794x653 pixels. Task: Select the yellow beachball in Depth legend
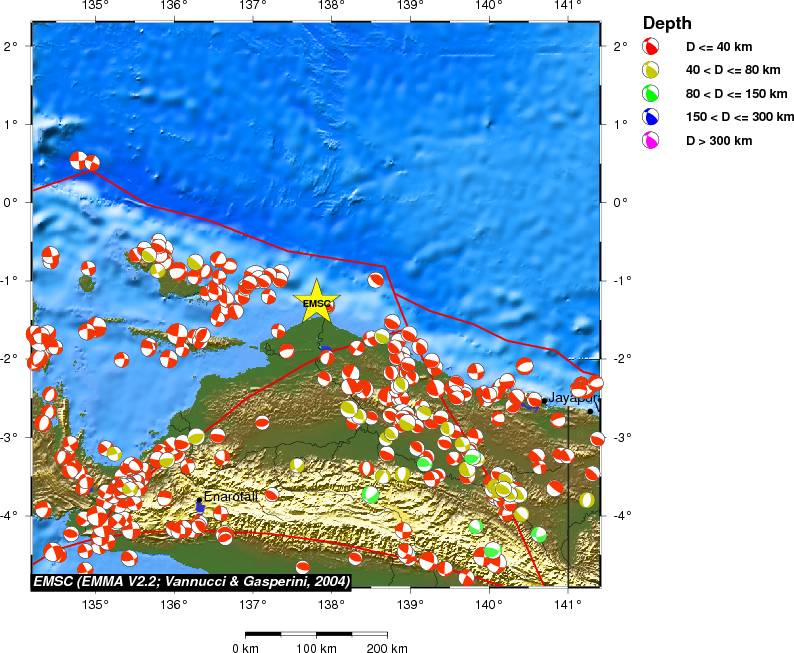pos(651,70)
